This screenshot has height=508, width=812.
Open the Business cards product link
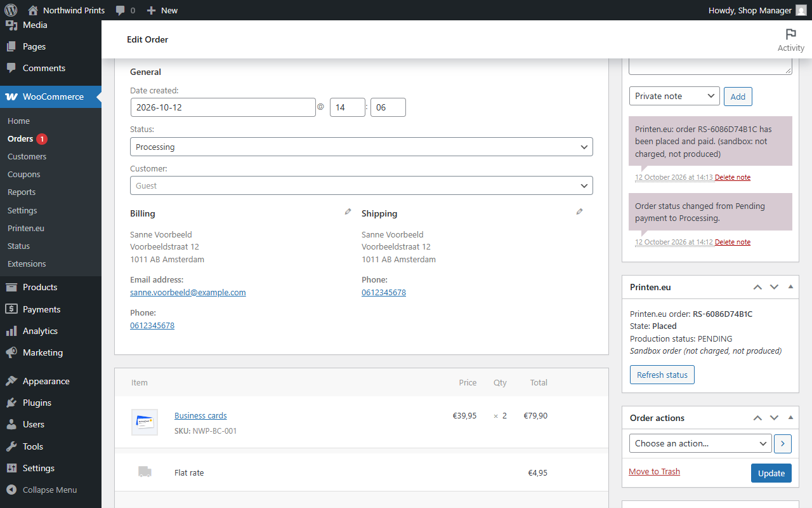click(x=200, y=415)
